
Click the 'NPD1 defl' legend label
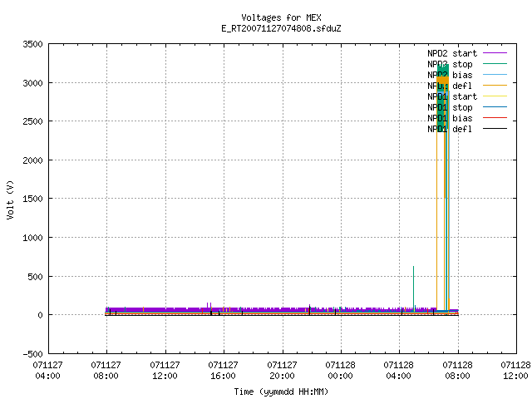450,130
